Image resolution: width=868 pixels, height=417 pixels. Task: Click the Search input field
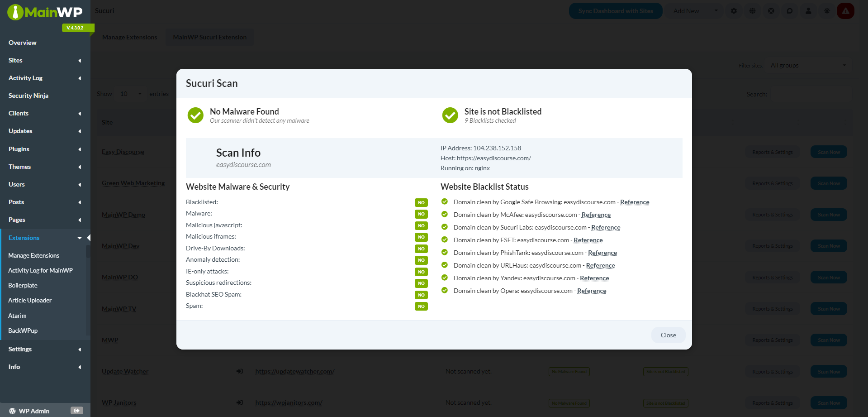(811, 94)
